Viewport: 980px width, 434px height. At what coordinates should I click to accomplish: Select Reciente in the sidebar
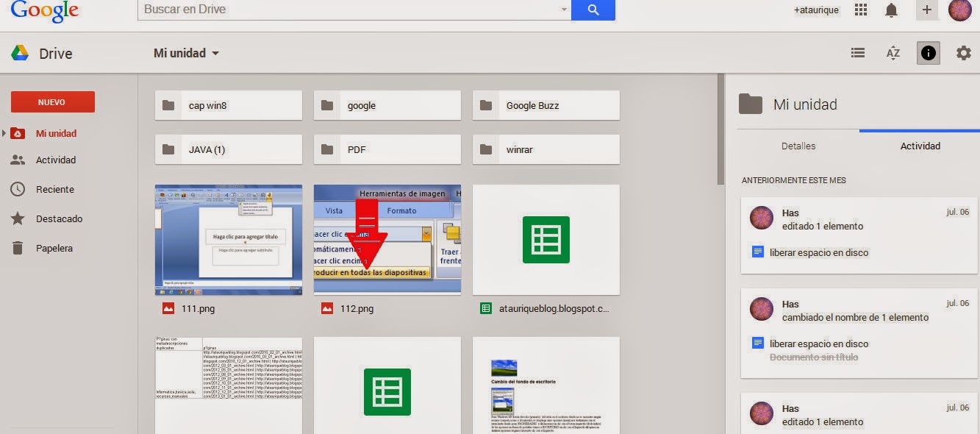coord(55,189)
